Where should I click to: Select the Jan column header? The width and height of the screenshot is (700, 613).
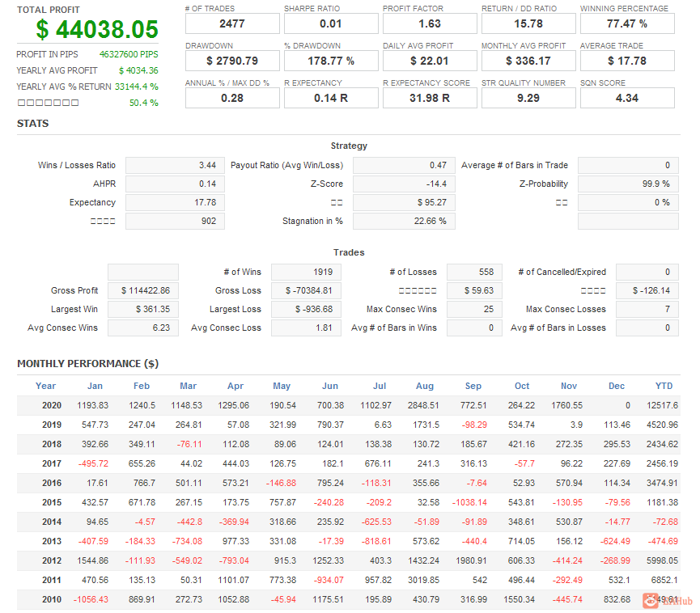tap(95, 386)
